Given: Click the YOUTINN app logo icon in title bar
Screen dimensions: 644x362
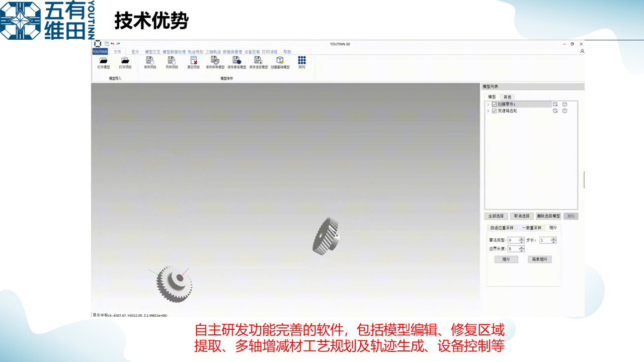Looking at the screenshot, I should point(98,44).
